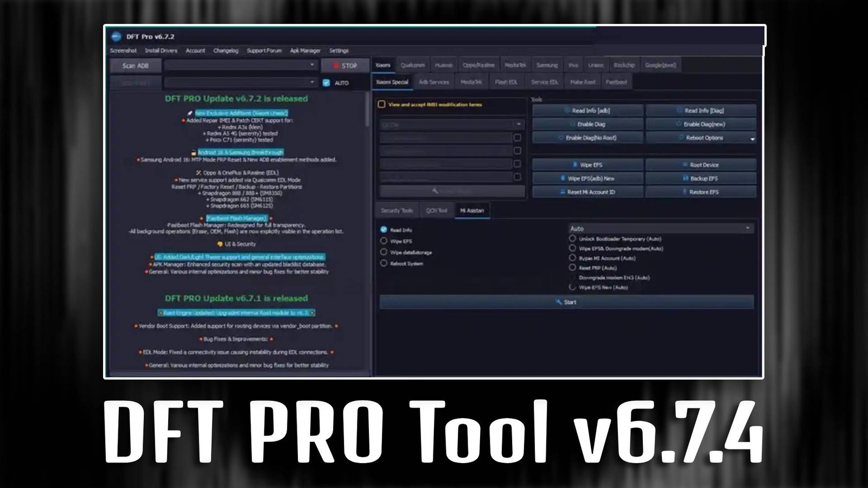Select the Reset FRP (Auto) radio button

coord(573,267)
